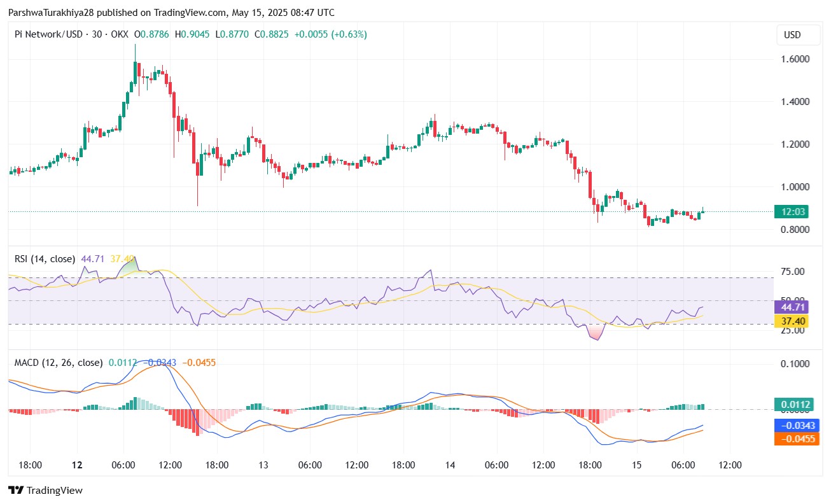Click the 1.6000 price axis level
Viewport: 831px width, 504px height.
click(x=795, y=59)
